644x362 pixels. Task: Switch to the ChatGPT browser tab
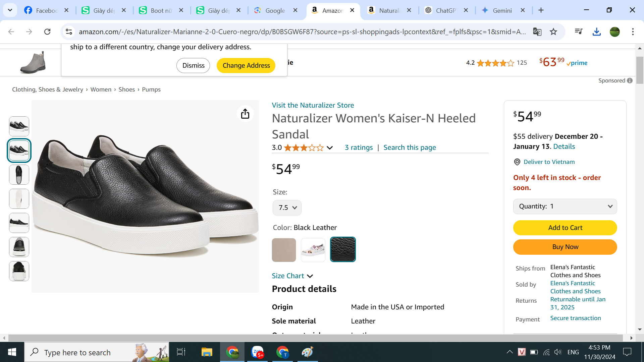[445, 10]
